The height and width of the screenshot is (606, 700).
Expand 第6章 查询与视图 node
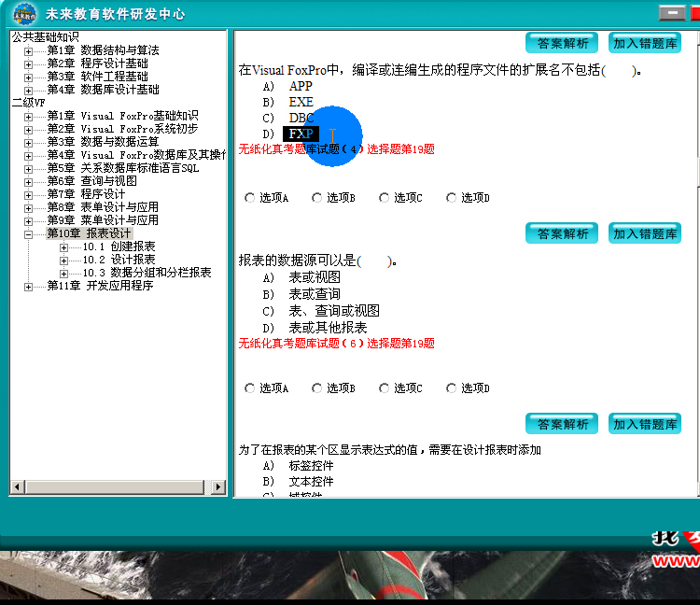click(28, 182)
